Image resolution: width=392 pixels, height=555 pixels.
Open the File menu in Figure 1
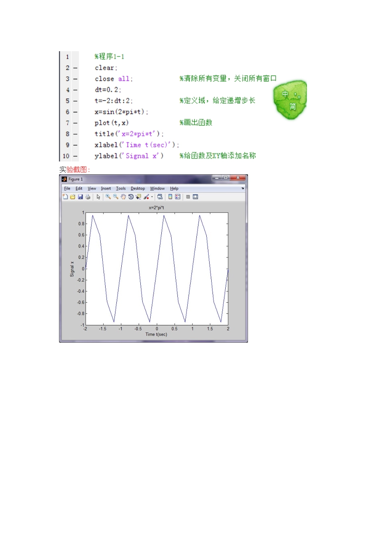pyautogui.click(x=67, y=188)
